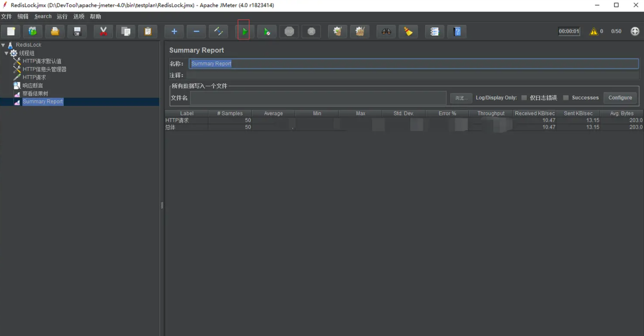The image size is (644, 336).
Task: Check the Successes checkbox
Action: [565, 98]
